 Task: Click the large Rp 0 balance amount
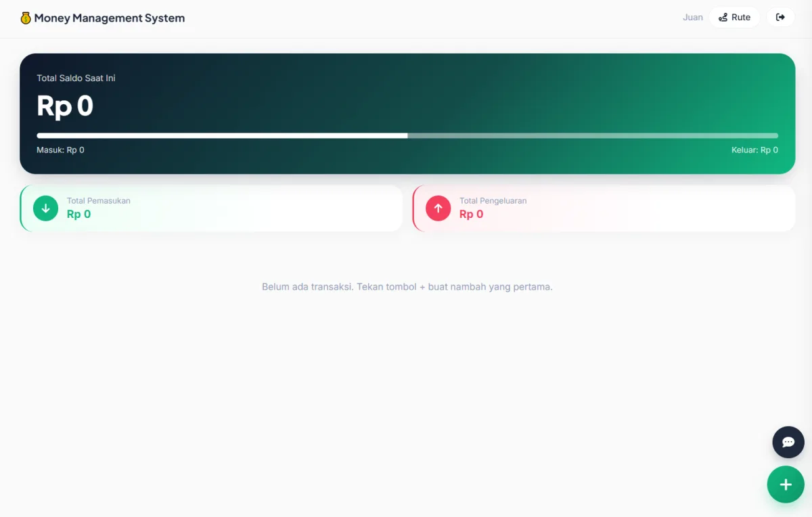point(65,106)
